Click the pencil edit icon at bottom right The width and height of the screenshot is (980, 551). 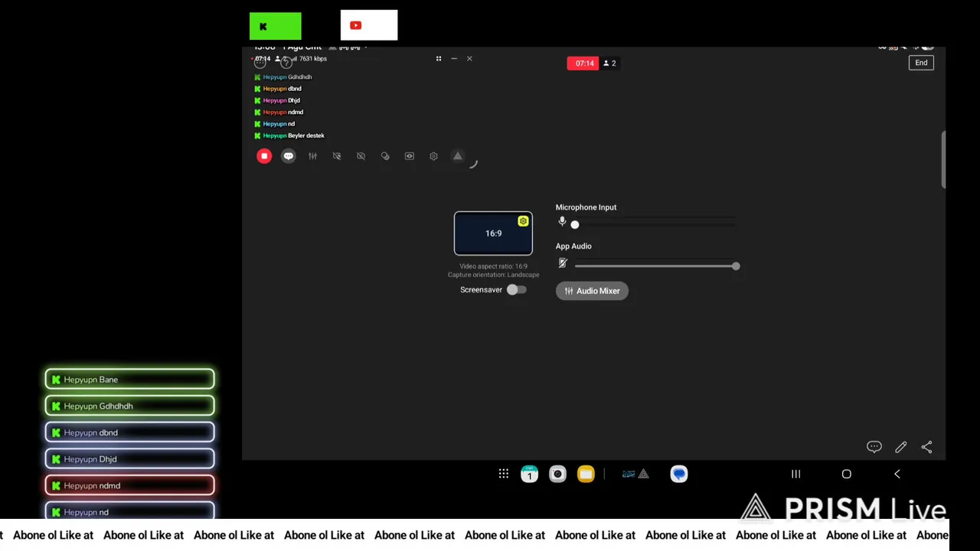point(901,447)
